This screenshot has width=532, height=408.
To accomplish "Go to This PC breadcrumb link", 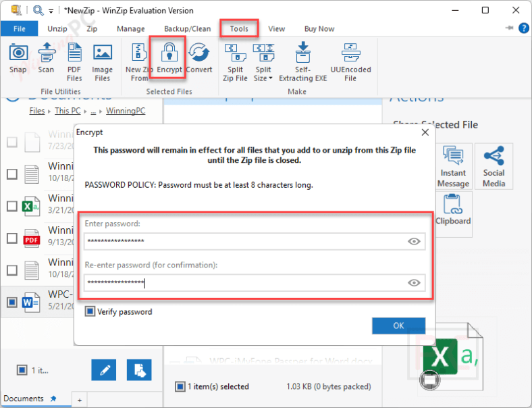I will (68, 111).
